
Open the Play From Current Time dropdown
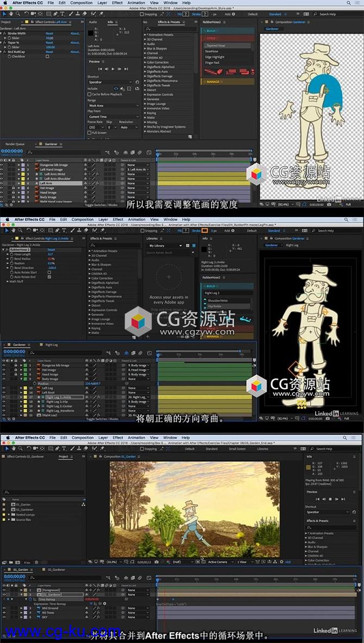click(x=114, y=116)
